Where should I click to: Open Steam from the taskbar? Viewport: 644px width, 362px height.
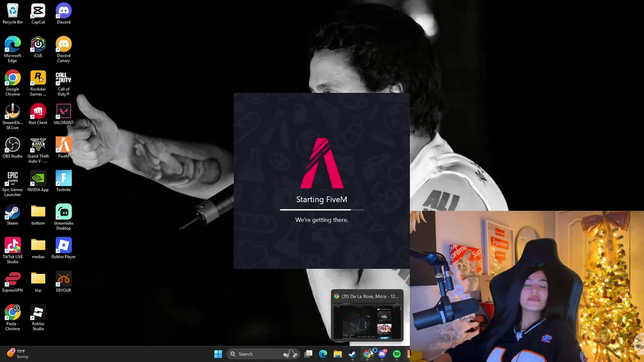(x=352, y=354)
